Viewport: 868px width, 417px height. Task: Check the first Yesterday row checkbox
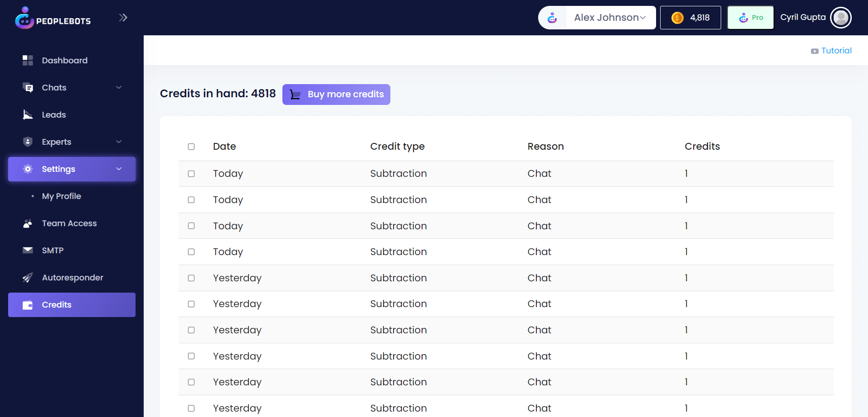191,278
